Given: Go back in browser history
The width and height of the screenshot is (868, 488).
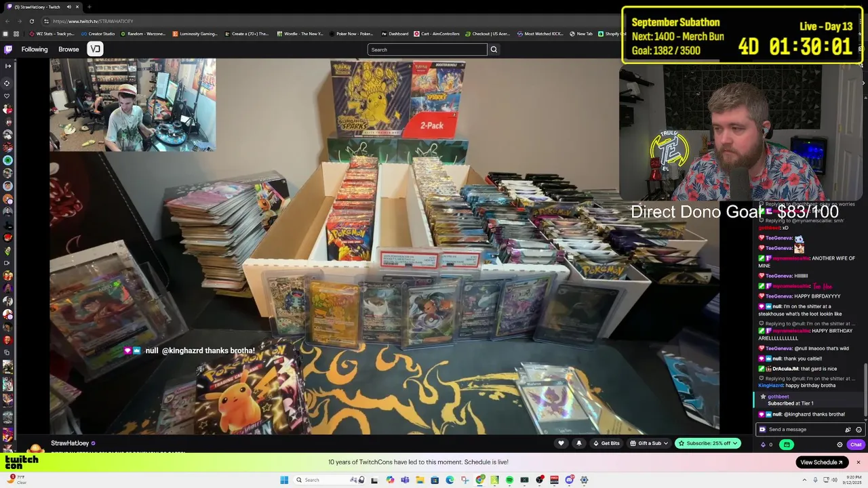Looking at the screenshot, I should 7,21.
